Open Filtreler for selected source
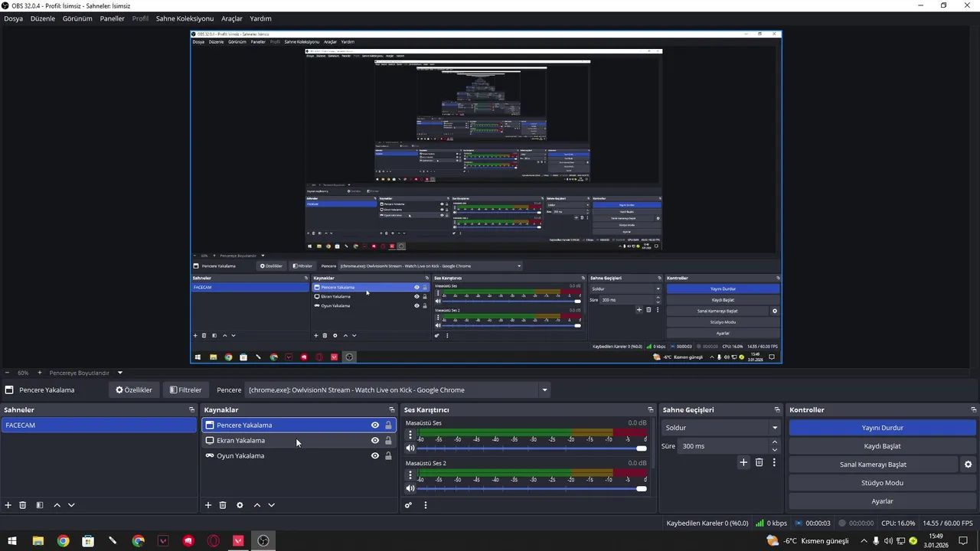This screenshot has width=980, height=551. [x=185, y=390]
